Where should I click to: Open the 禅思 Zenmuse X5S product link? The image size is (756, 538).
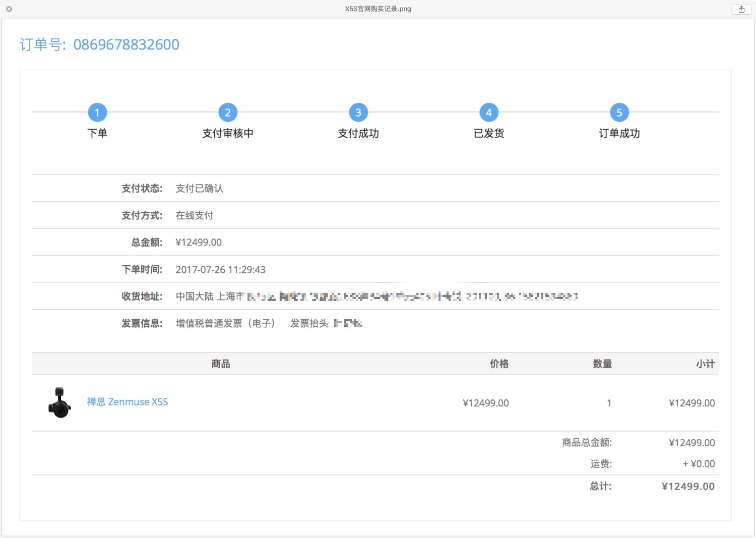(x=128, y=402)
